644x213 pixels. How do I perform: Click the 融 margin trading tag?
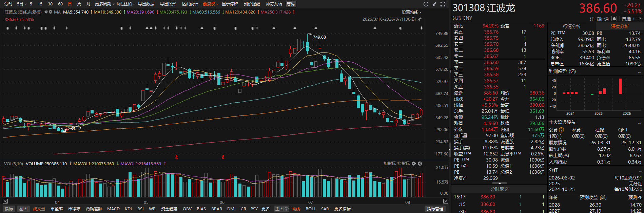pos(599,19)
